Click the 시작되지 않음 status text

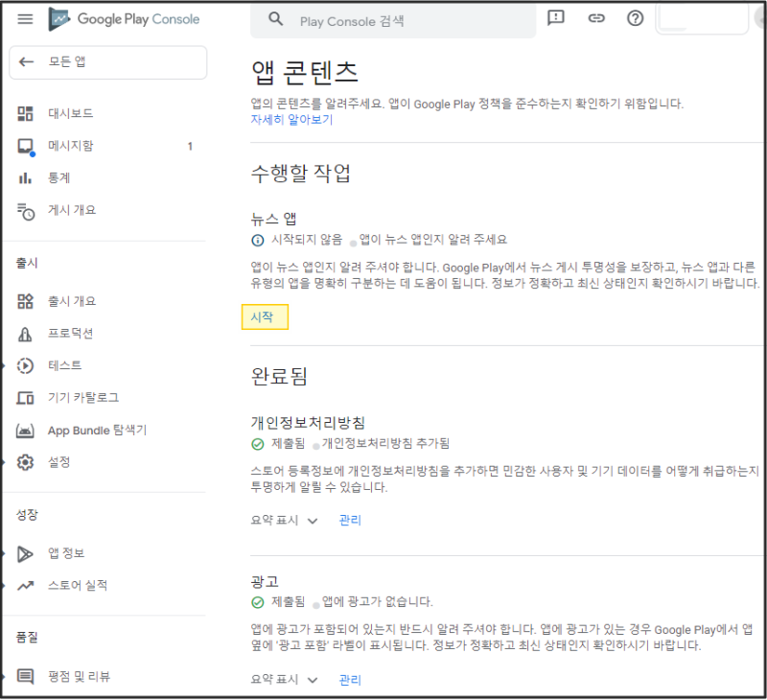point(307,240)
